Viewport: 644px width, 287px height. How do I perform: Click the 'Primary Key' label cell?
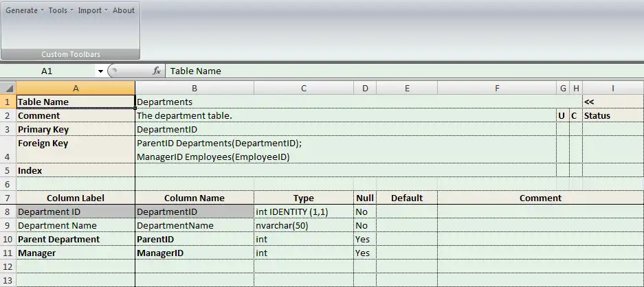click(x=76, y=129)
